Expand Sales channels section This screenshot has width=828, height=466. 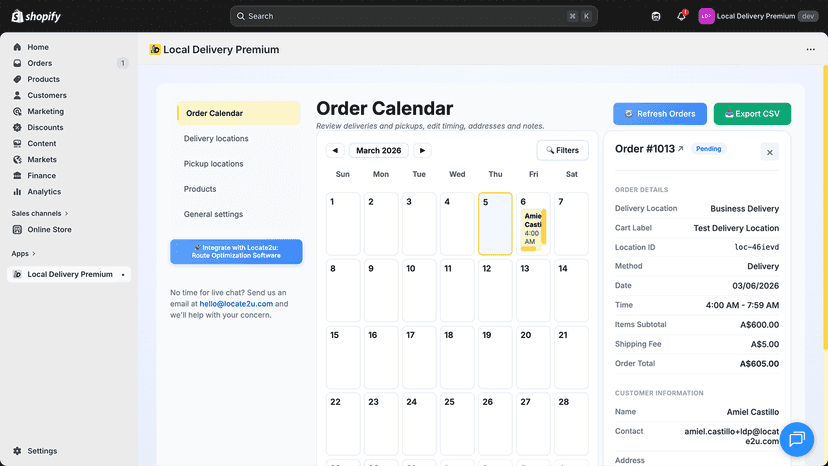(40, 213)
